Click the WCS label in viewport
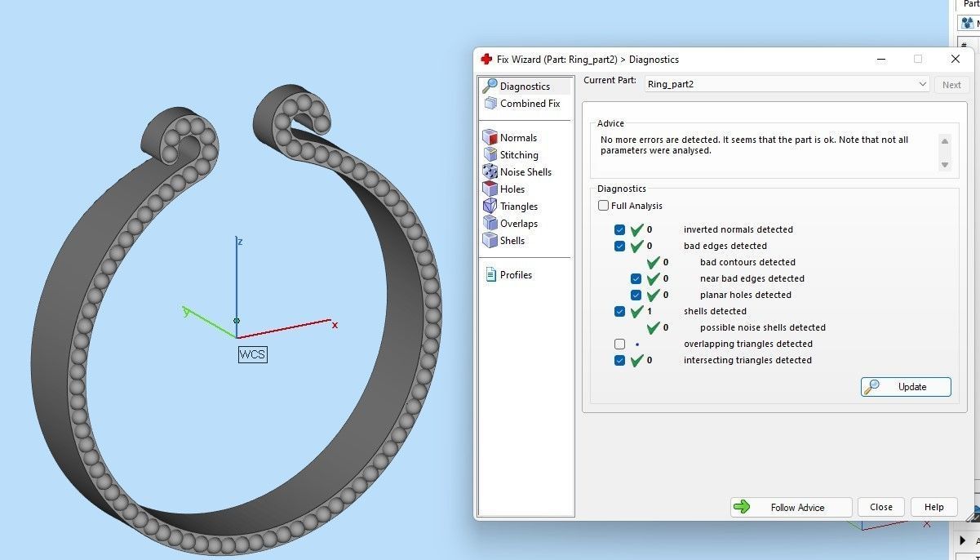Screen dimensions: 980x560 click(x=252, y=354)
